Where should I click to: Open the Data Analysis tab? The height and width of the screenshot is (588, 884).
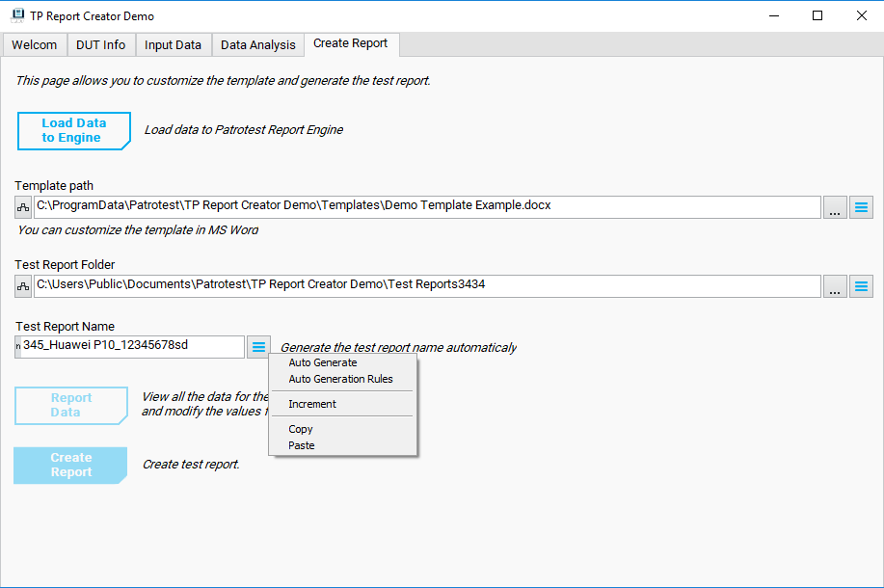[258, 45]
